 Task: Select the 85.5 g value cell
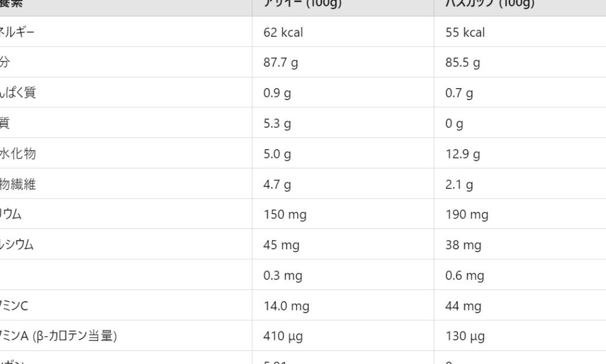pyautogui.click(x=463, y=63)
